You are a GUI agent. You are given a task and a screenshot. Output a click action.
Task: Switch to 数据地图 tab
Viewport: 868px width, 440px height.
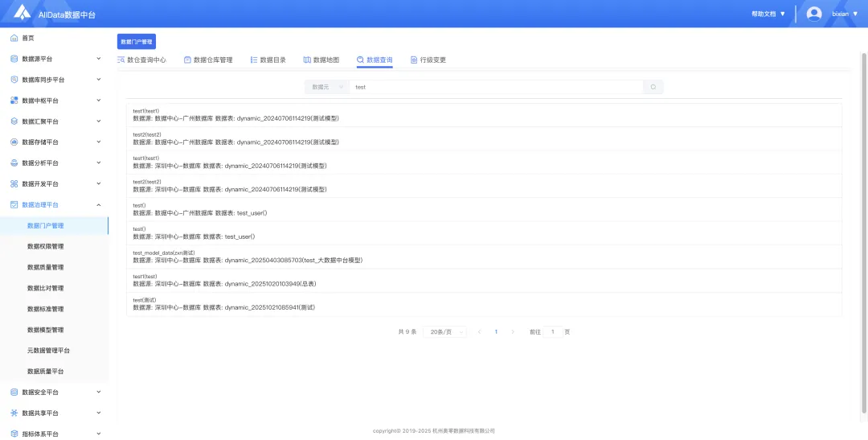(x=321, y=60)
